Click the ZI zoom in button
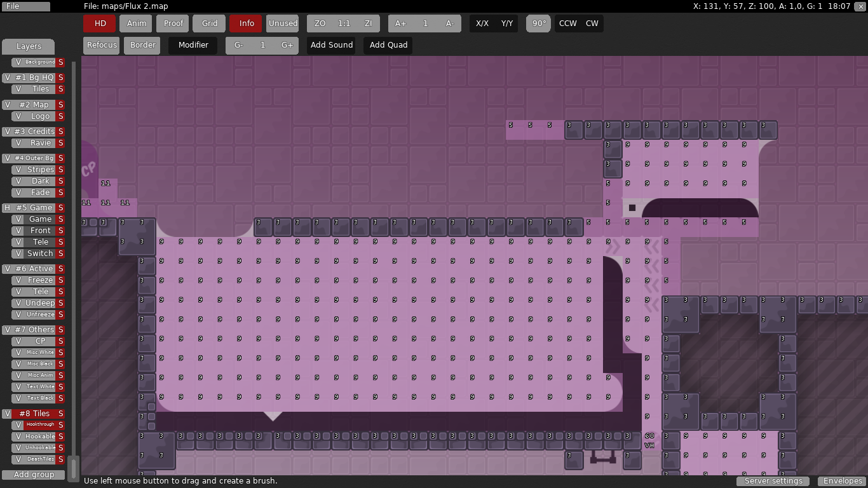The height and width of the screenshot is (488, 868). [368, 24]
